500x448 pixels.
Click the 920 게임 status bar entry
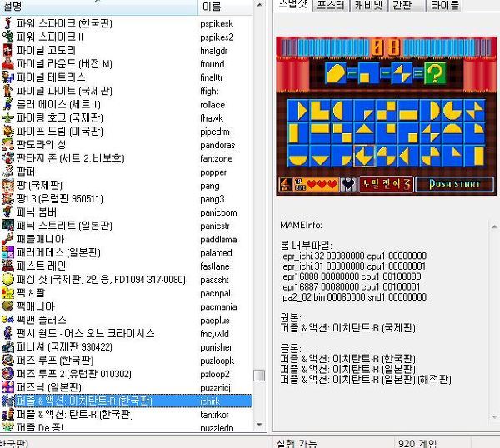(417, 443)
